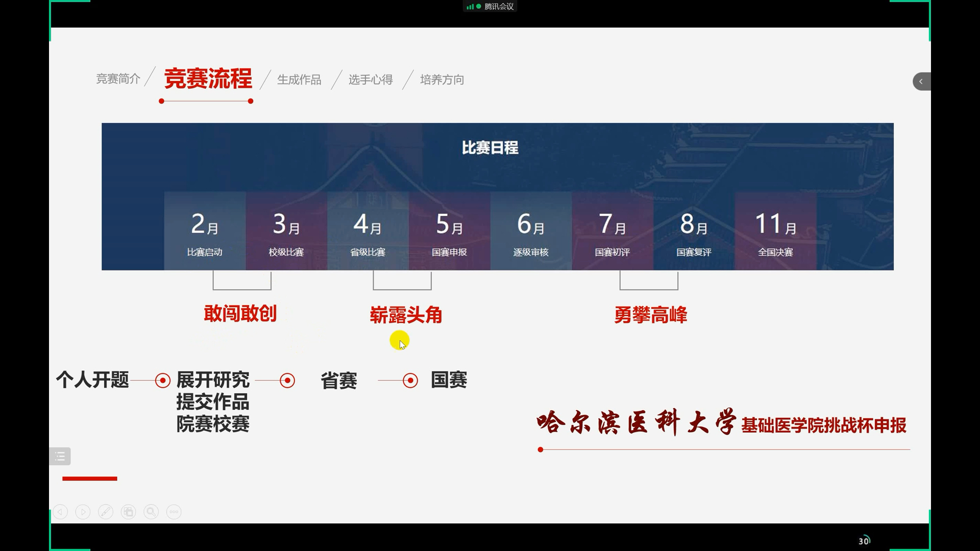Click the 国赛 flow step
Viewport: 980px width, 551px height.
pos(449,380)
